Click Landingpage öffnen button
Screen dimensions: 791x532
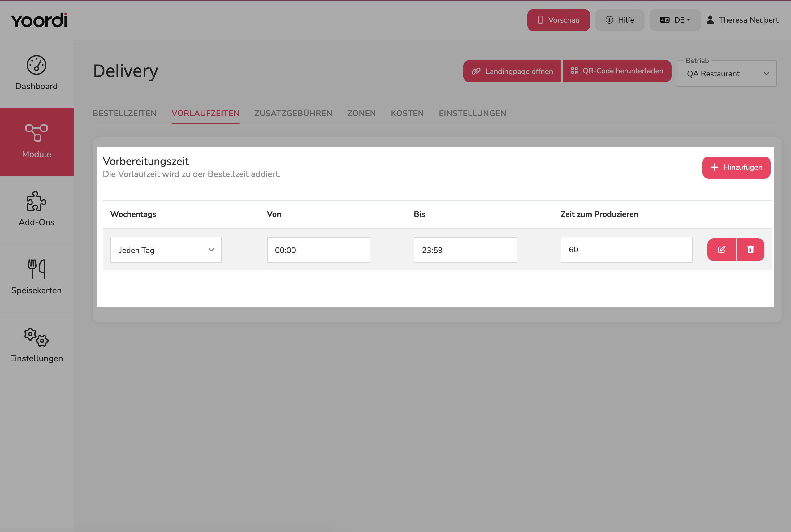[512, 71]
